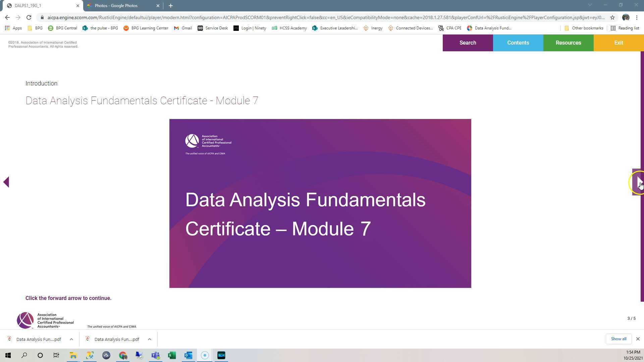644x362 pixels.
Task: Click the purple Search button
Action: (x=468, y=43)
